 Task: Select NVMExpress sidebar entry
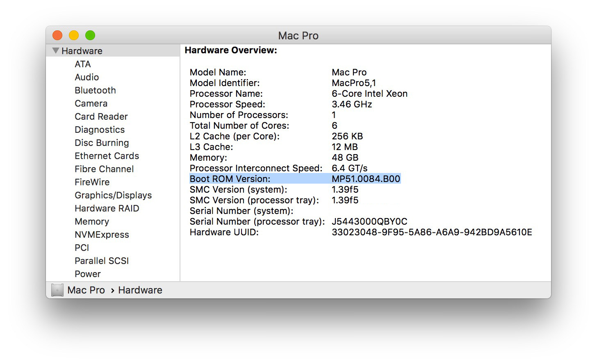(102, 234)
